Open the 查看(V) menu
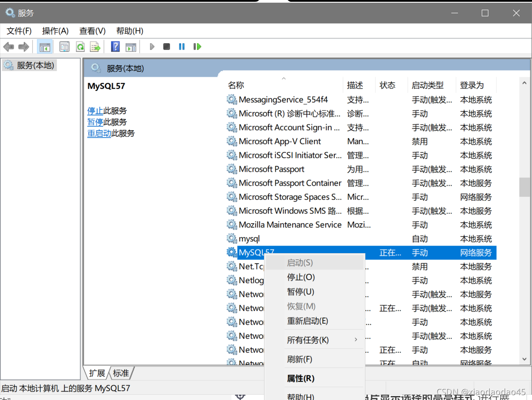532x400 pixels. pos(93,31)
